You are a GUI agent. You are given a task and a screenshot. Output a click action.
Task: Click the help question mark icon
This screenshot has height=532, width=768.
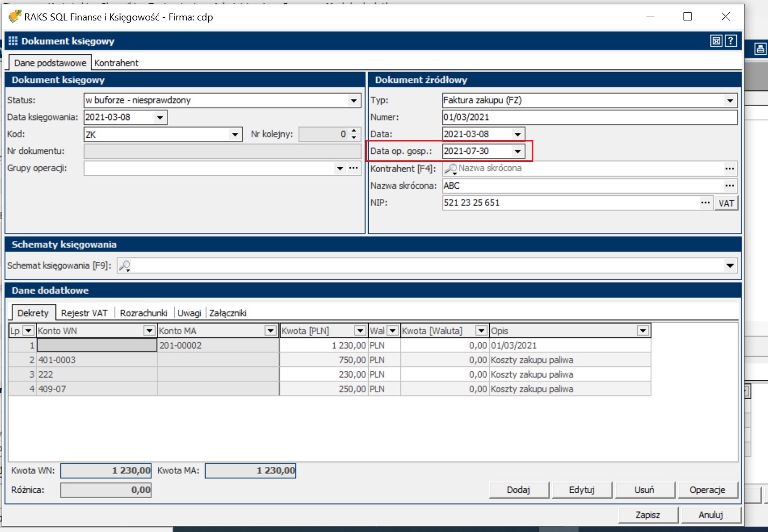(730, 41)
